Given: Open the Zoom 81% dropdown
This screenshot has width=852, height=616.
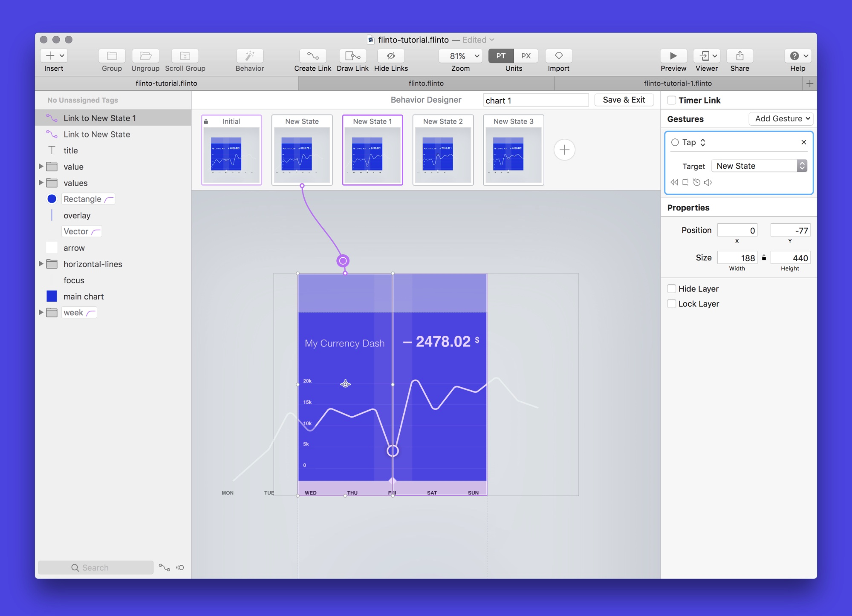Looking at the screenshot, I should point(460,56).
